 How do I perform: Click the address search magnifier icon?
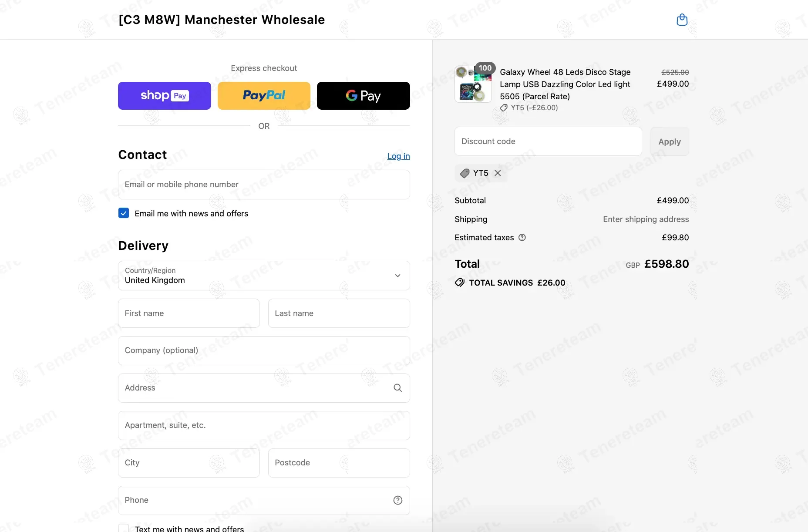point(397,388)
